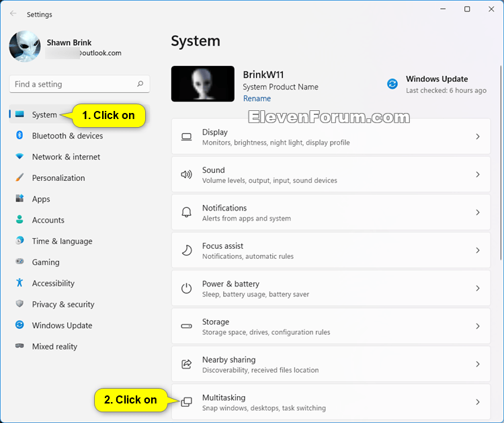The image size is (504, 423).
Task: Open Nearby sharing settings
Action: (331, 364)
